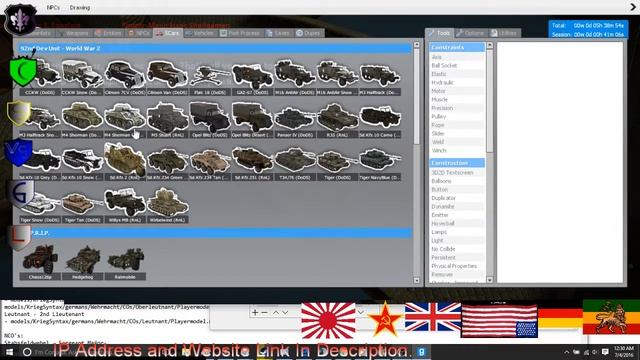
Task: Spawn the Opel Blitz Desert truck
Action: 252,120
